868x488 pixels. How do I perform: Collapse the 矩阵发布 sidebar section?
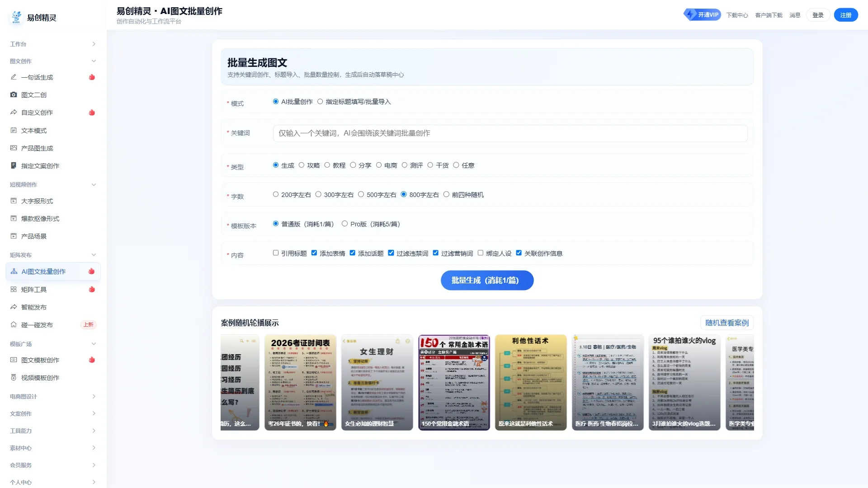(x=53, y=255)
